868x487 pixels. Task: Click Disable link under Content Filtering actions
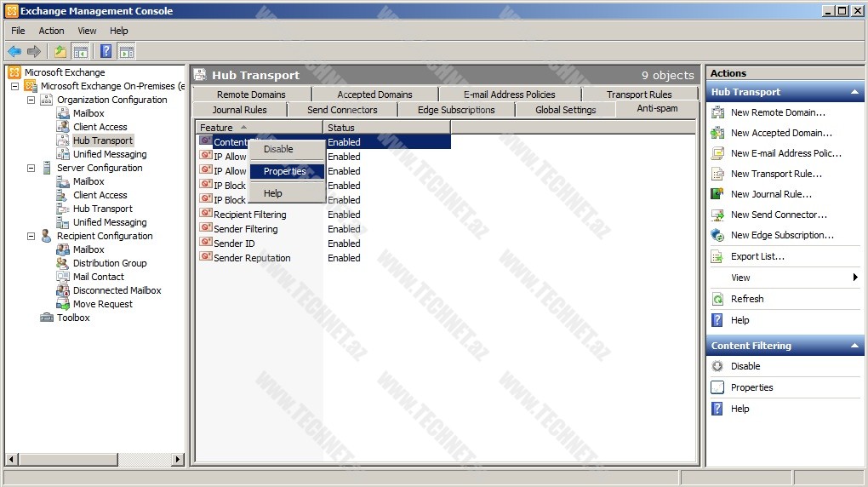point(745,366)
